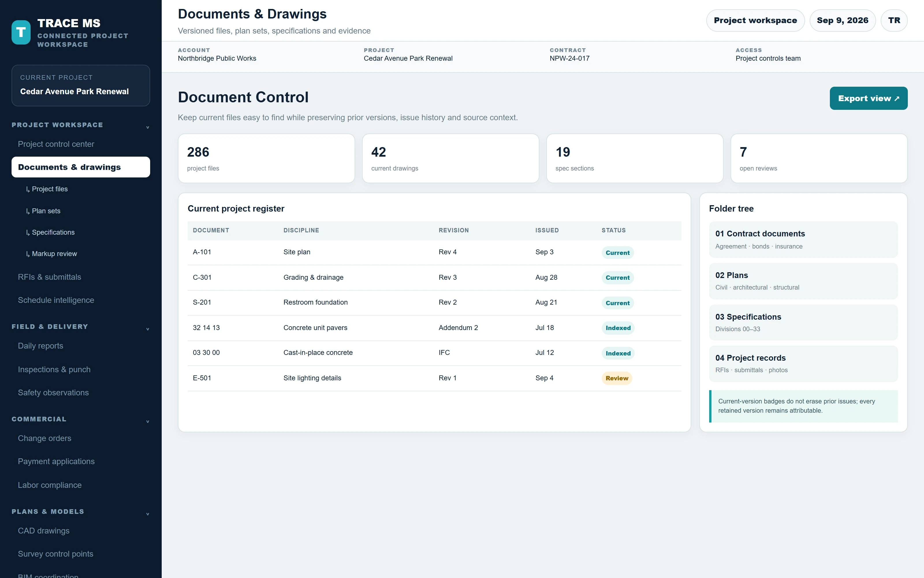Open 03 Specifications folder

pos(803,322)
